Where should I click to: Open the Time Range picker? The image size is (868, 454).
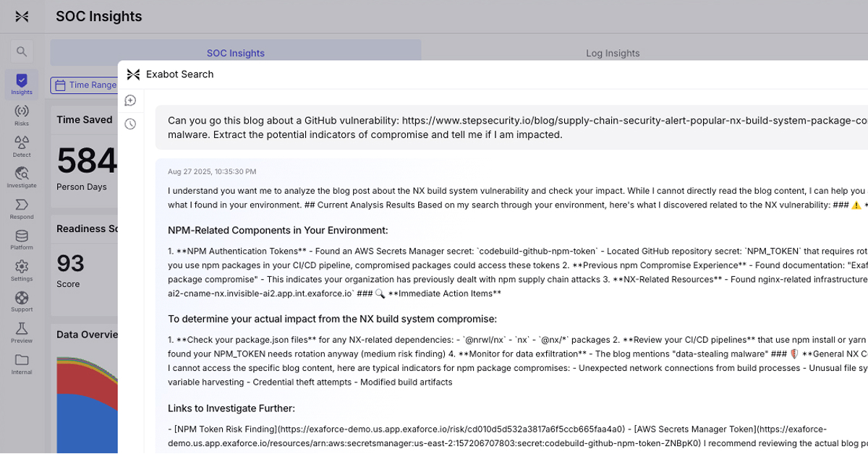(x=84, y=85)
